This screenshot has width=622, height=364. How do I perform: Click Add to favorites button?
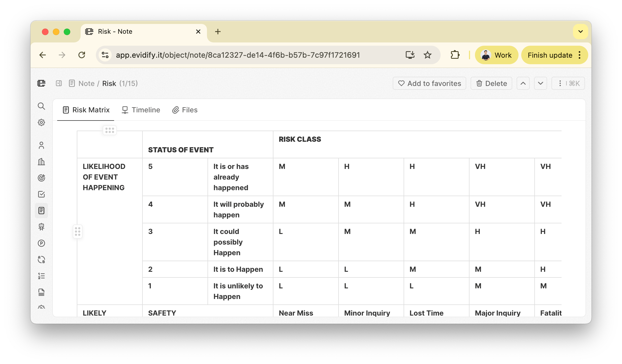pos(429,83)
